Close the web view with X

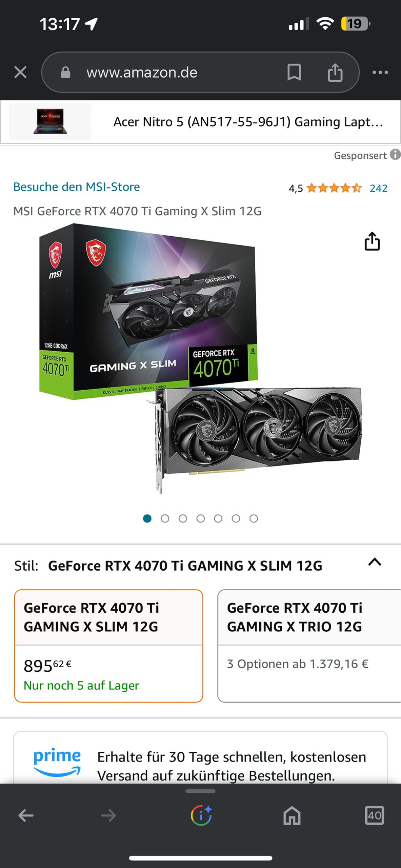(20, 72)
